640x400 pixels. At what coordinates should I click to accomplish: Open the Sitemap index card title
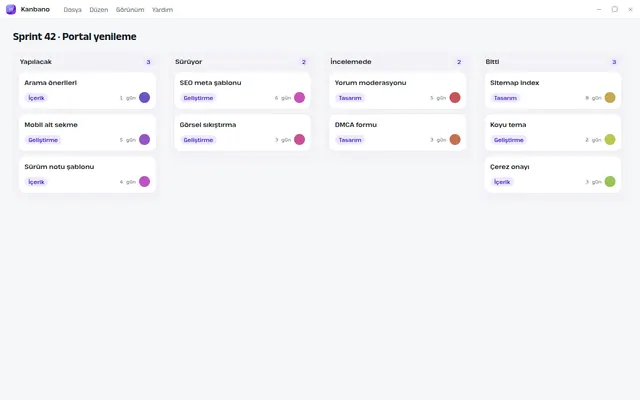[x=515, y=82]
